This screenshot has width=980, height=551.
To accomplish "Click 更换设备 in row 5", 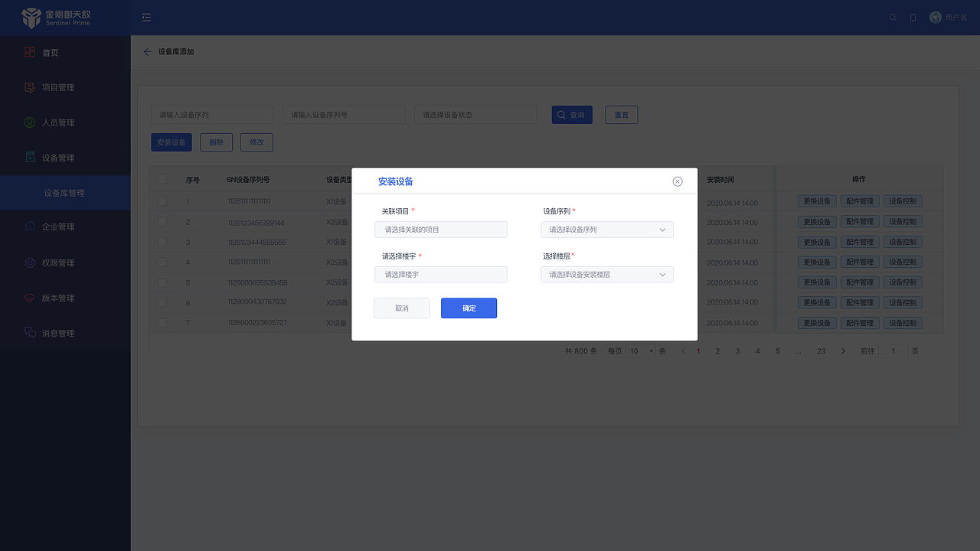I will click(817, 282).
